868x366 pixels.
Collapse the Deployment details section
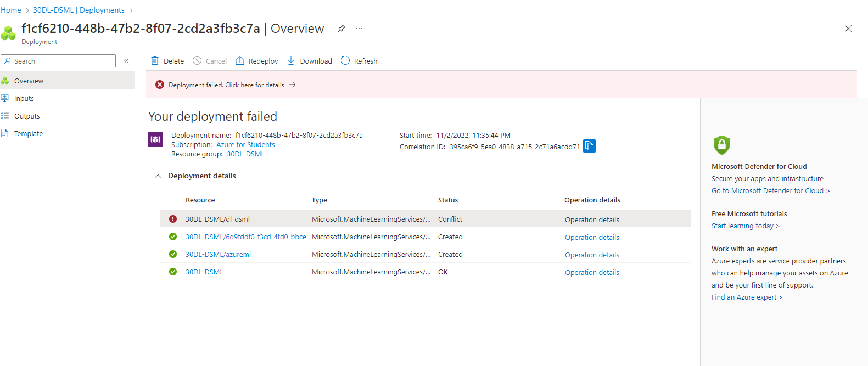tap(158, 176)
